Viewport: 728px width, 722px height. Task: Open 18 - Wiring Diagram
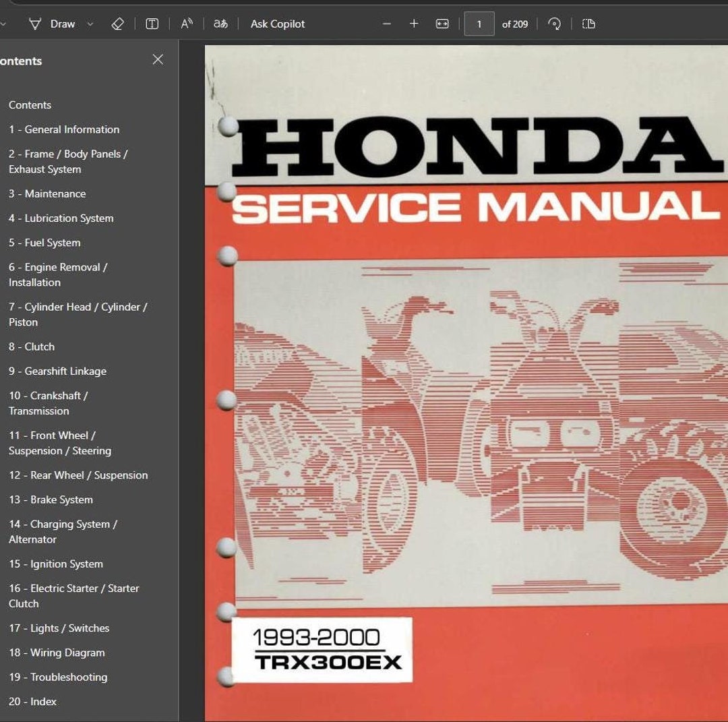(57, 653)
